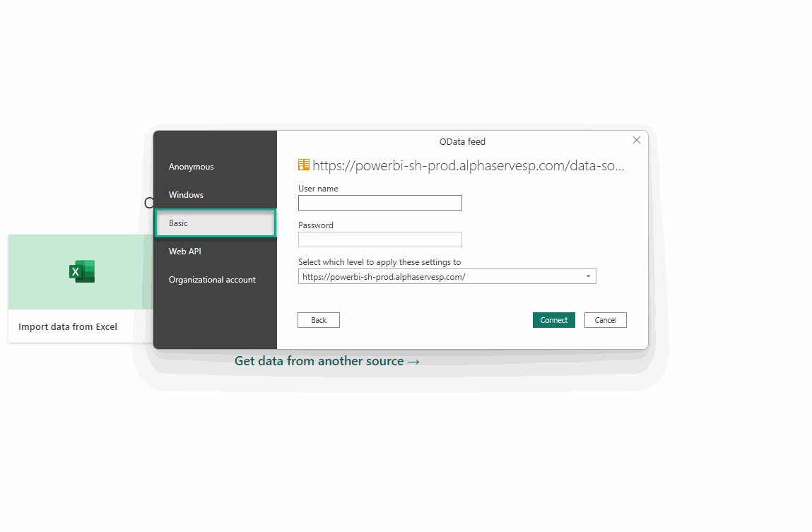Viewport: 812px width, 532px height.
Task: Click into the User name field
Action: click(380, 203)
